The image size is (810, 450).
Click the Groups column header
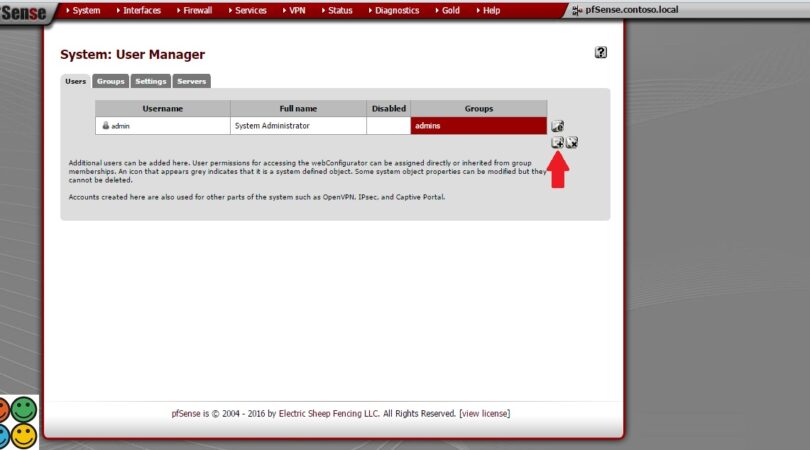pos(479,108)
